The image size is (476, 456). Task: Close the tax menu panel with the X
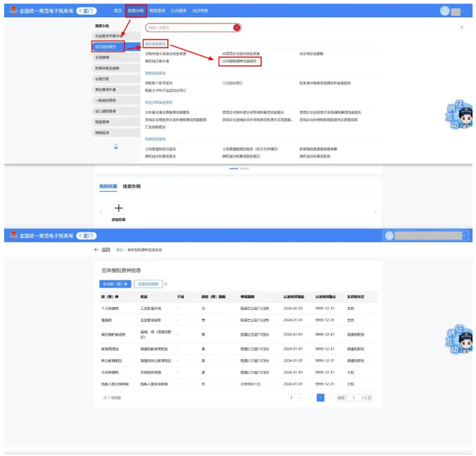461,28
